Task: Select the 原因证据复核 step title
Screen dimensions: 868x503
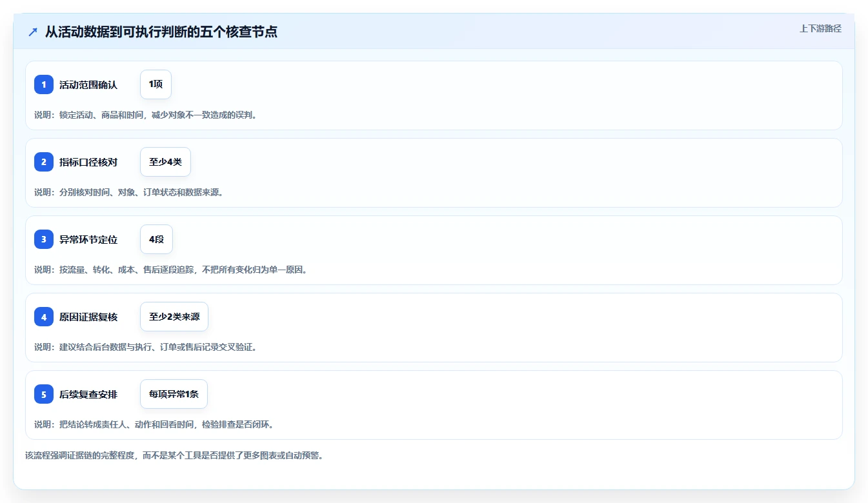Action: (88, 317)
